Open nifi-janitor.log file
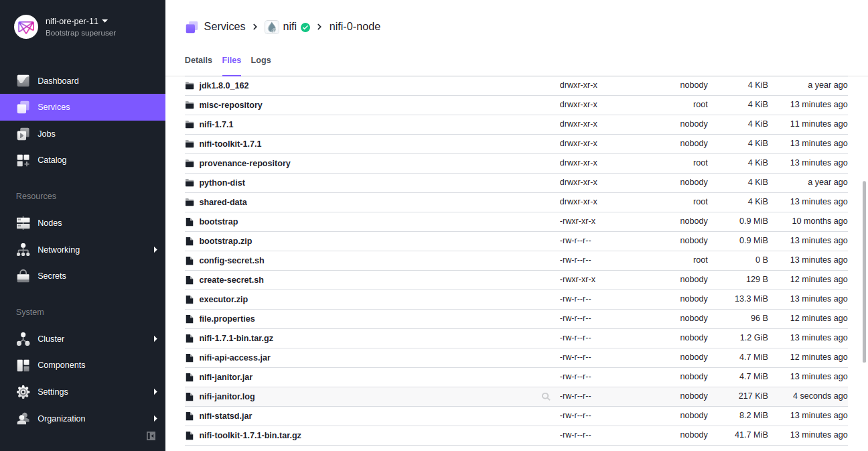This screenshot has height=451, width=868. [227, 397]
